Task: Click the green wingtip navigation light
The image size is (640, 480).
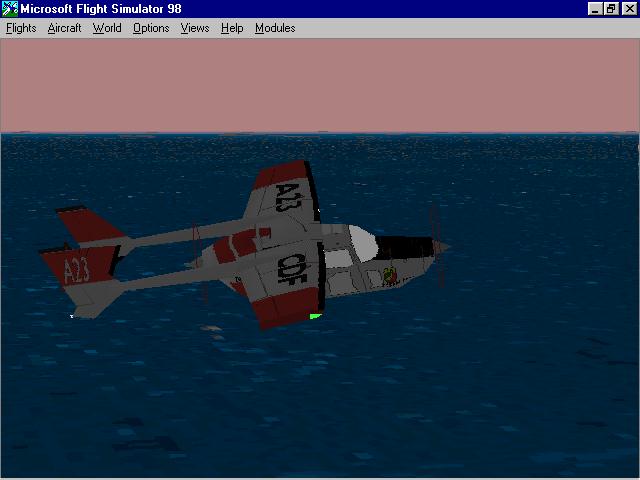Action: pos(315,317)
